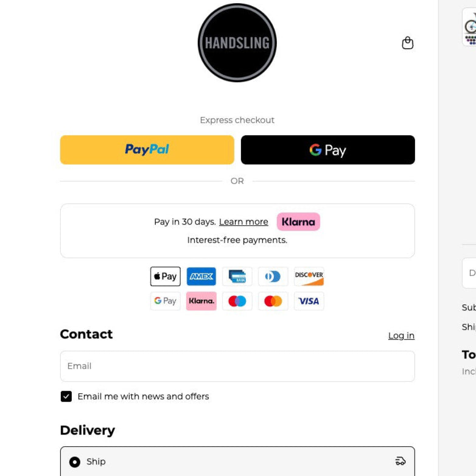This screenshot has width=476, height=476.
Task: Click the small Google Pay badge icon
Action: tap(166, 301)
